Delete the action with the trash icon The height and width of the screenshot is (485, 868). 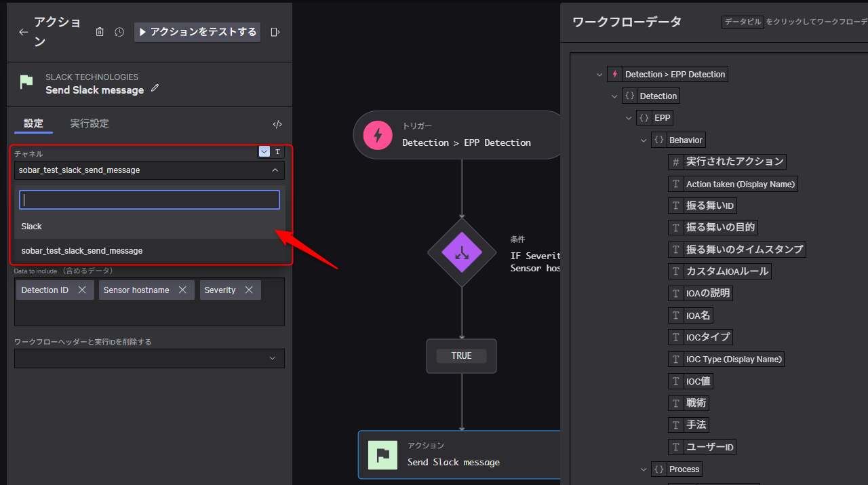click(100, 32)
